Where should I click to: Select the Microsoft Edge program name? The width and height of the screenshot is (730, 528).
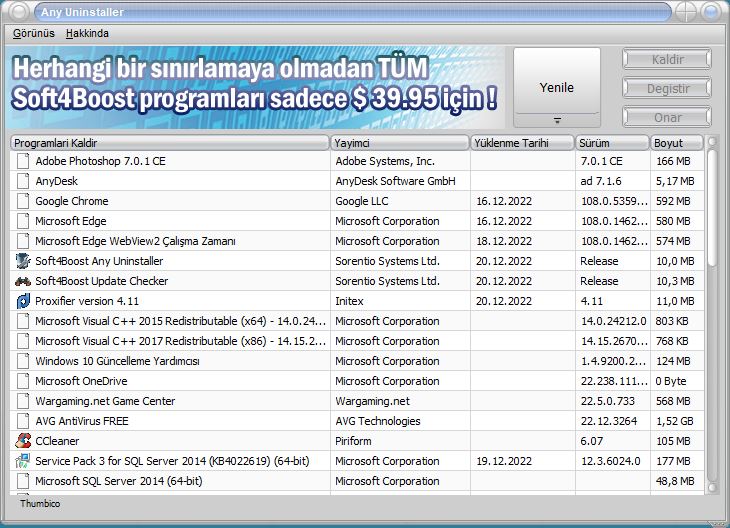click(x=71, y=221)
